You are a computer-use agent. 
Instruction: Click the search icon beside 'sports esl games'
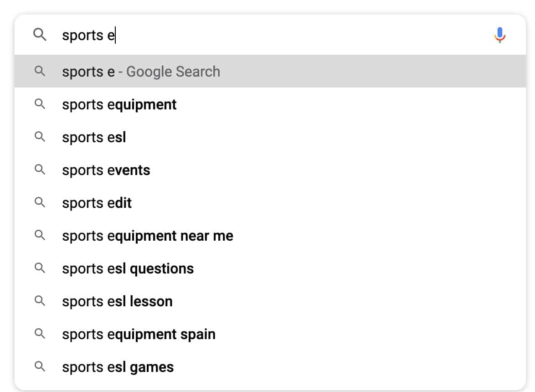pyautogui.click(x=40, y=366)
